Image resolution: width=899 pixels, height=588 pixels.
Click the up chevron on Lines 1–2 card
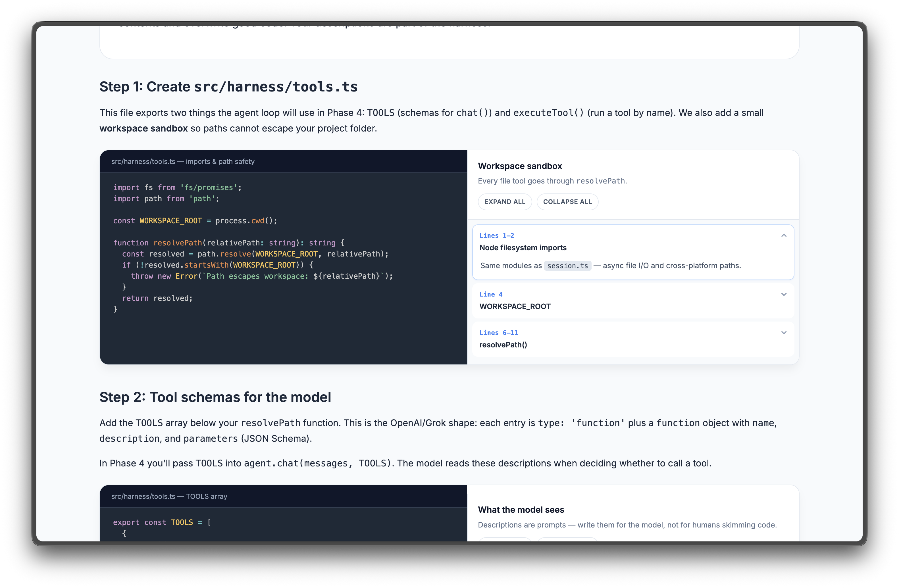point(784,236)
